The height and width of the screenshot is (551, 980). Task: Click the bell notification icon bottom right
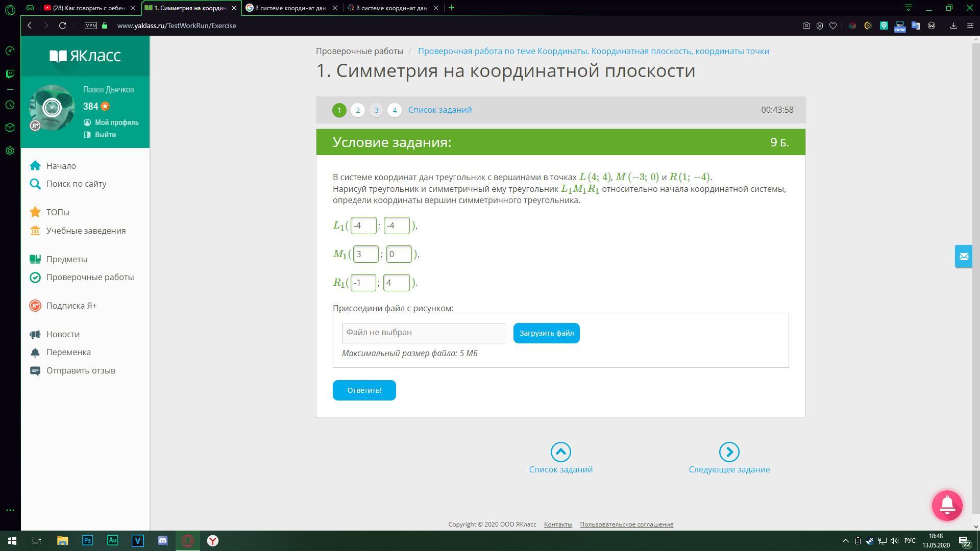pos(947,505)
